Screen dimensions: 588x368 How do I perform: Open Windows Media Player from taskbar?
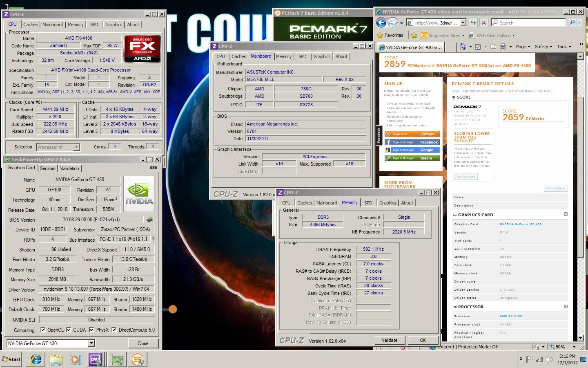76,359
